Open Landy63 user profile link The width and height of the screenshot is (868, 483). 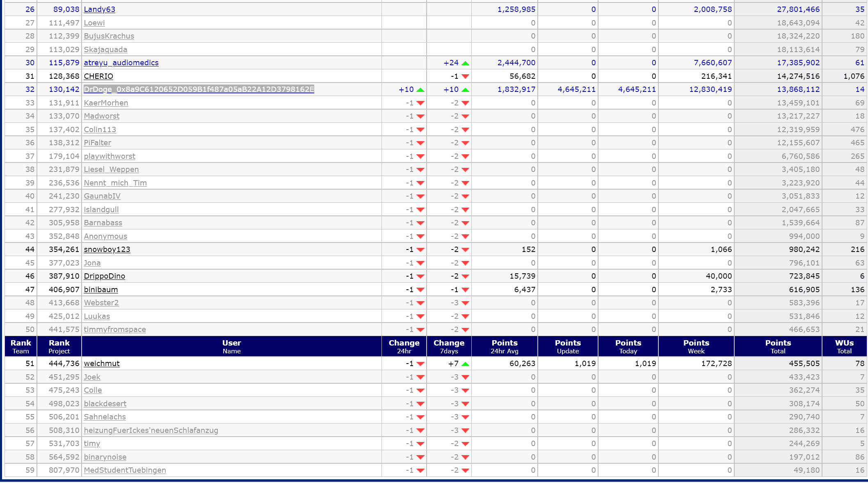pyautogui.click(x=99, y=9)
